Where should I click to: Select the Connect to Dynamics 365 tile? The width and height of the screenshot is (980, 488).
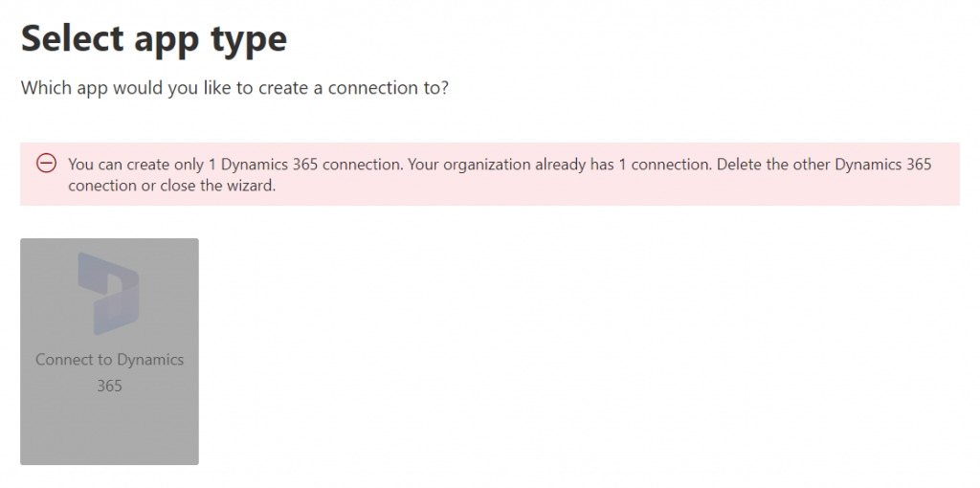click(x=109, y=351)
